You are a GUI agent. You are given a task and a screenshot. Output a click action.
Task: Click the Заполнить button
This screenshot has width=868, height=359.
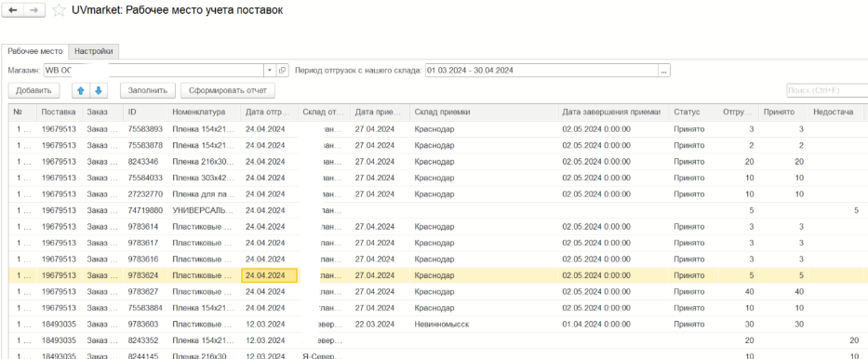tap(148, 90)
